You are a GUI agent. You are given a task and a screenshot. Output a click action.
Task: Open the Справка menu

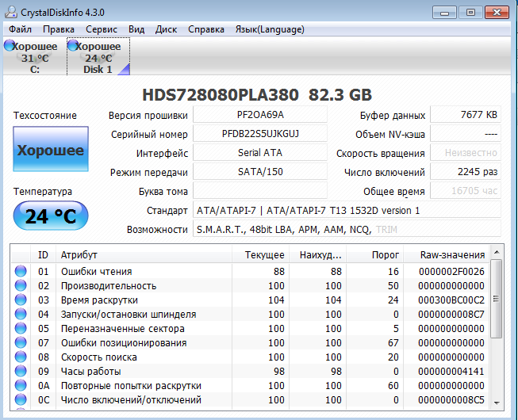[x=206, y=29]
